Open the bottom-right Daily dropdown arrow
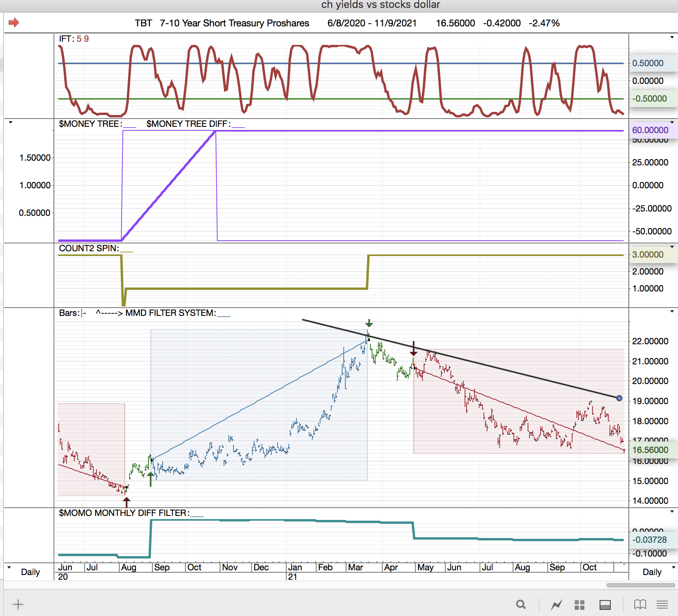 tap(673, 568)
